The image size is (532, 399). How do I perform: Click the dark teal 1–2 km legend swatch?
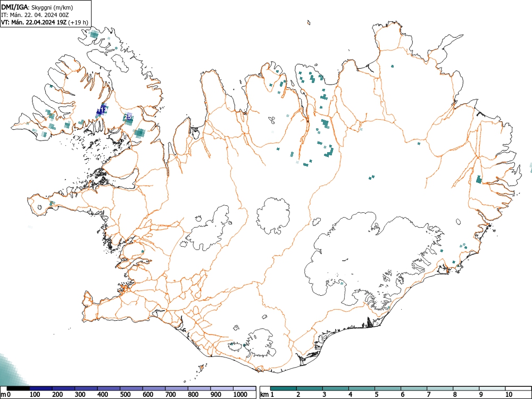[284, 388]
